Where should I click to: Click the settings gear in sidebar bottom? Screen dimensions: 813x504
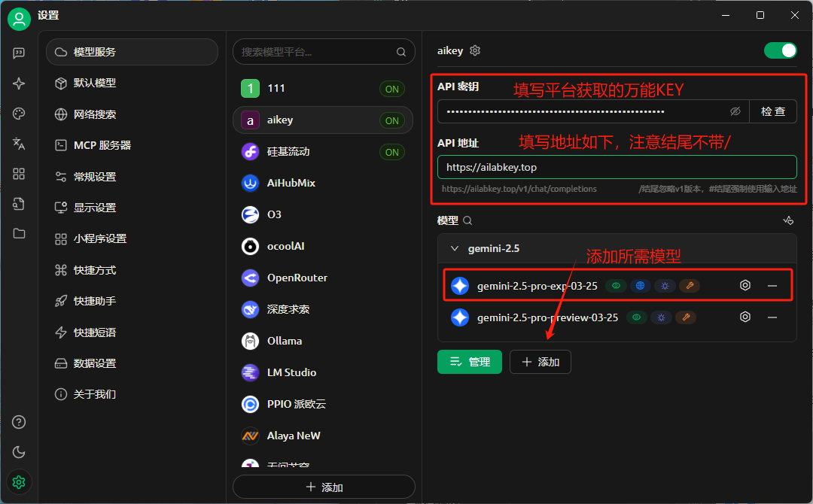(x=19, y=482)
